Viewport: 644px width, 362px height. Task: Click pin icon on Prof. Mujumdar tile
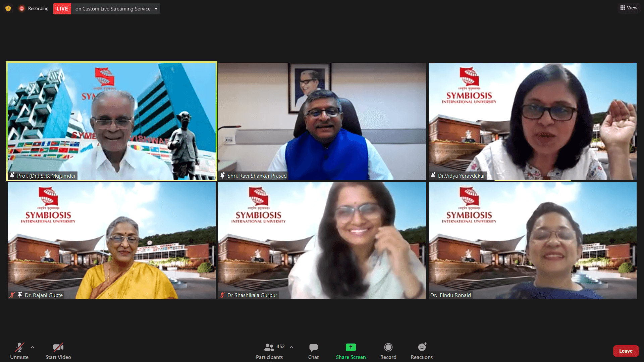point(12,175)
